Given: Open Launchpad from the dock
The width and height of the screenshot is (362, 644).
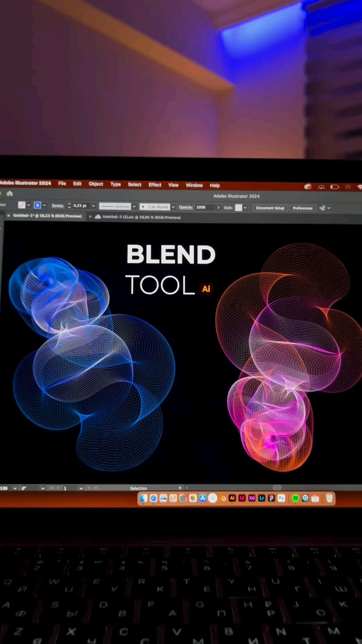Looking at the screenshot, I should [173, 498].
